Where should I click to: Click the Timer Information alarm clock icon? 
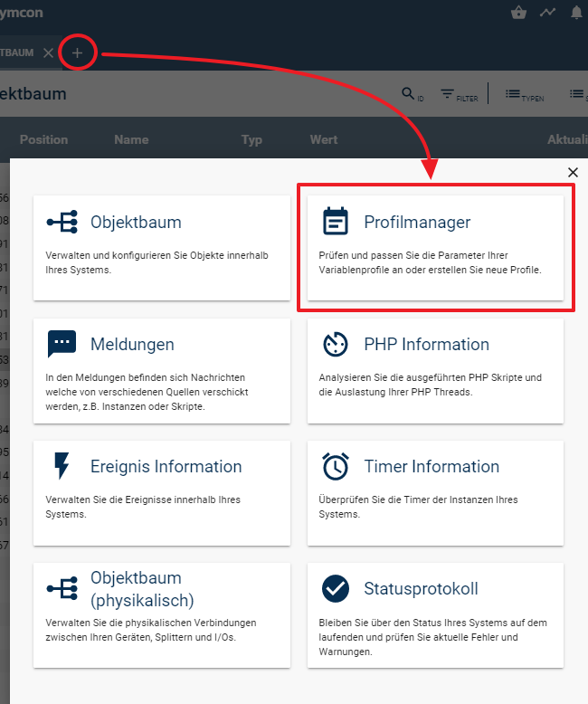[336, 467]
